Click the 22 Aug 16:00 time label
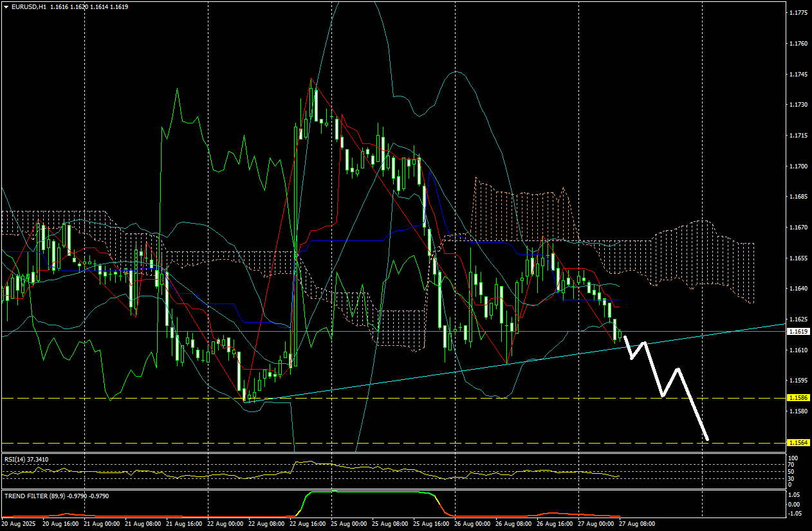 [308, 524]
